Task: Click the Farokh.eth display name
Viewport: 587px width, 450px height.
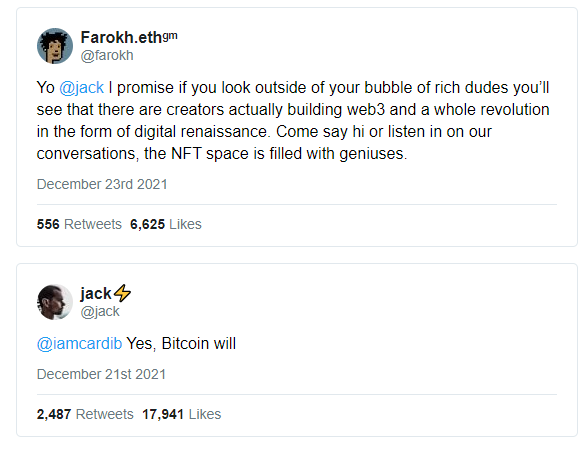Action: pos(121,37)
